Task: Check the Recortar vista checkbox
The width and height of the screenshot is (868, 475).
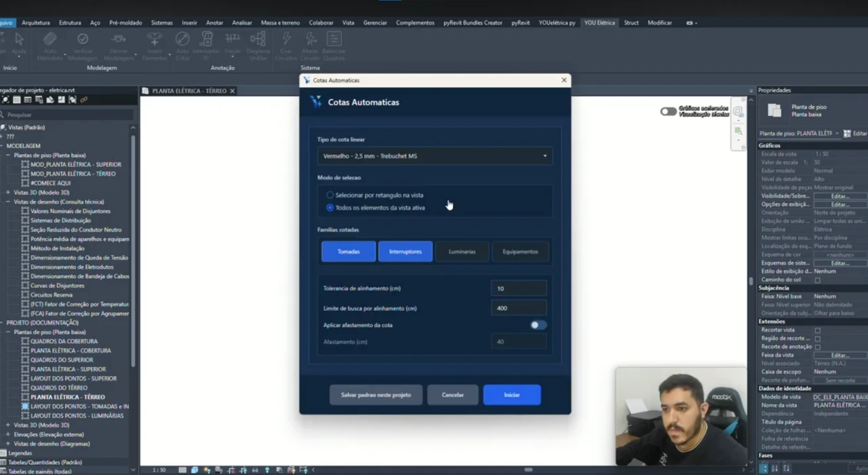Action: [817, 330]
